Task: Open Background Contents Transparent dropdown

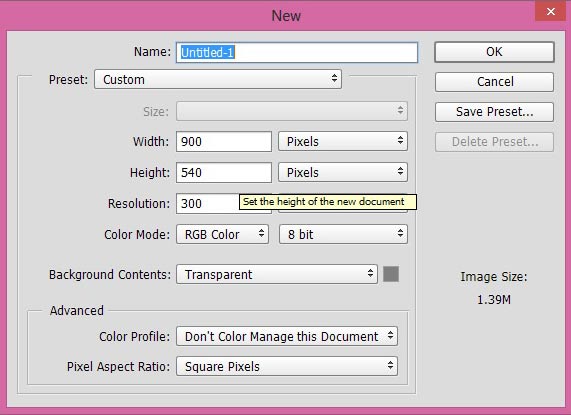Action: (277, 274)
